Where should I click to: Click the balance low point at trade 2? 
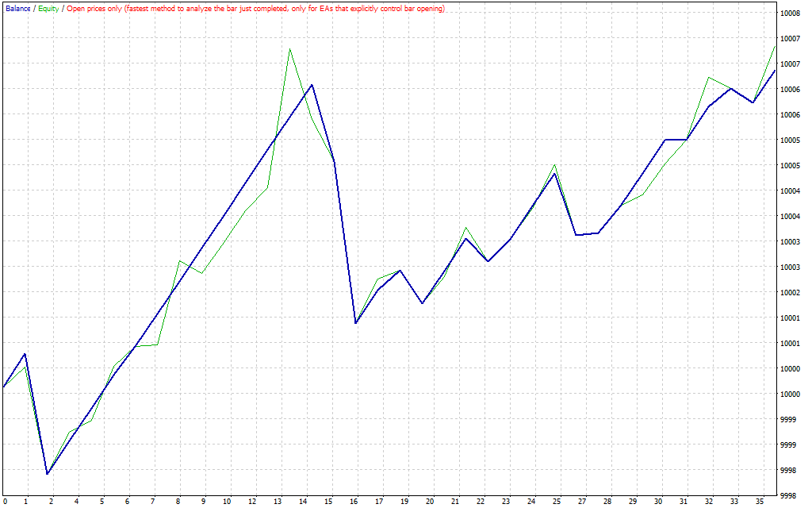point(48,474)
